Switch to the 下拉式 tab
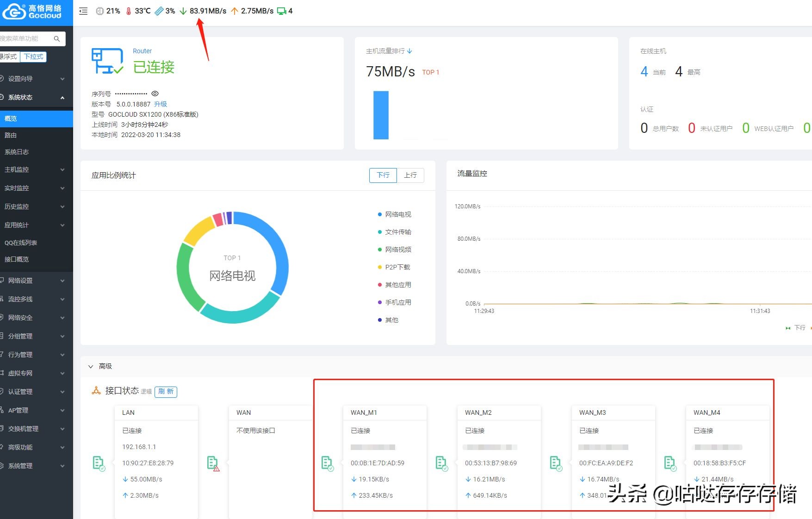This screenshot has width=812, height=519. click(33, 56)
